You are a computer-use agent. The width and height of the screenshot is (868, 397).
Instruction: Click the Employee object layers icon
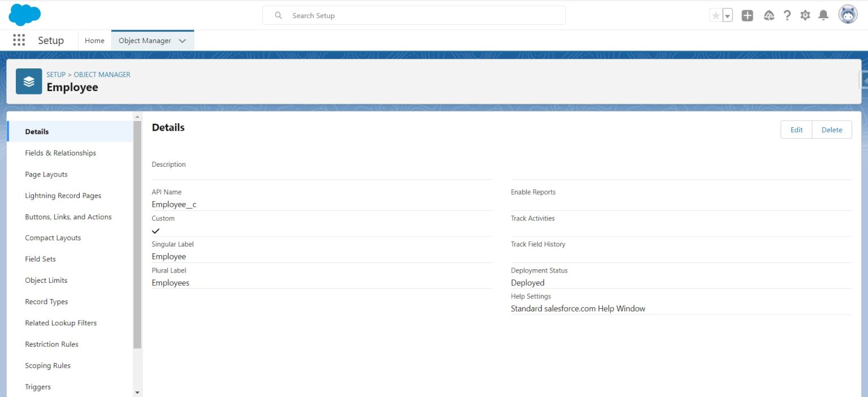pyautogui.click(x=28, y=81)
